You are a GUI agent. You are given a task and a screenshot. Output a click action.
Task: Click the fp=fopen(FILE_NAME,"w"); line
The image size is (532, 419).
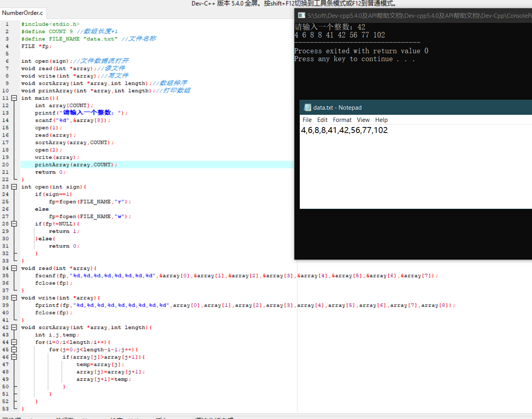pos(90,217)
